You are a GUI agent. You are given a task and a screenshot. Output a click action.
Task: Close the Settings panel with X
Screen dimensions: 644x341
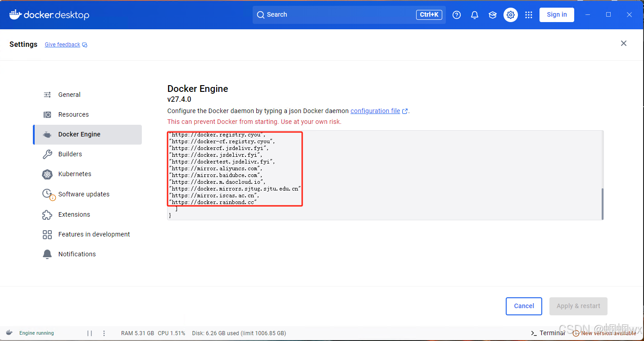624,43
